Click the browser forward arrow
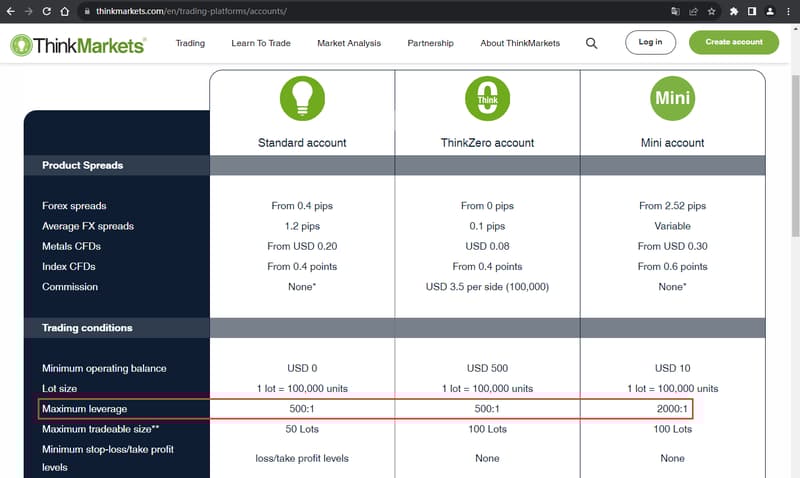The image size is (800, 478). [29, 11]
